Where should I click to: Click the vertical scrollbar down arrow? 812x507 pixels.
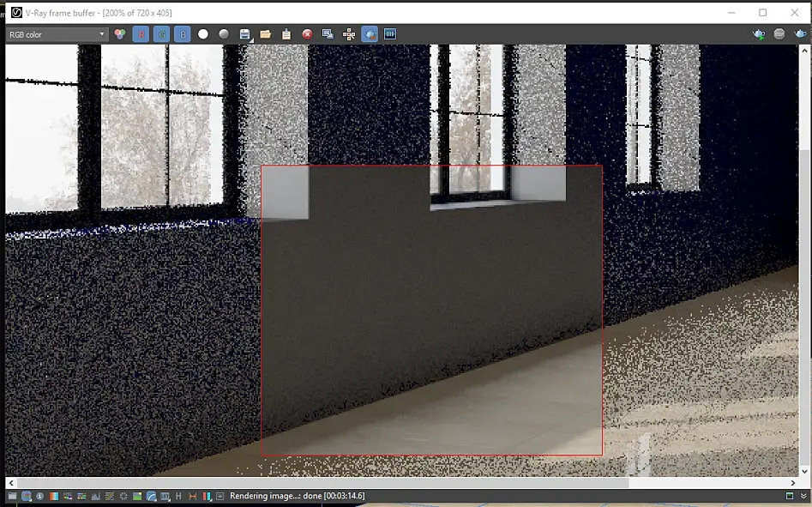(804, 471)
